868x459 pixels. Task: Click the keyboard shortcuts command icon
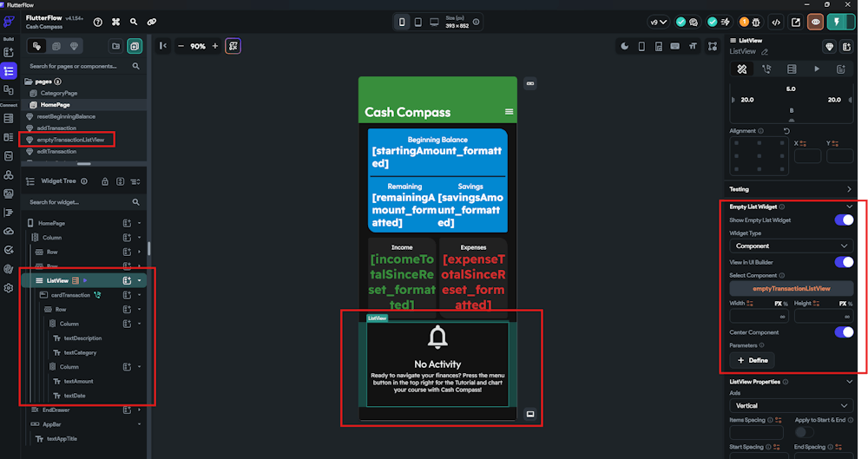(115, 23)
